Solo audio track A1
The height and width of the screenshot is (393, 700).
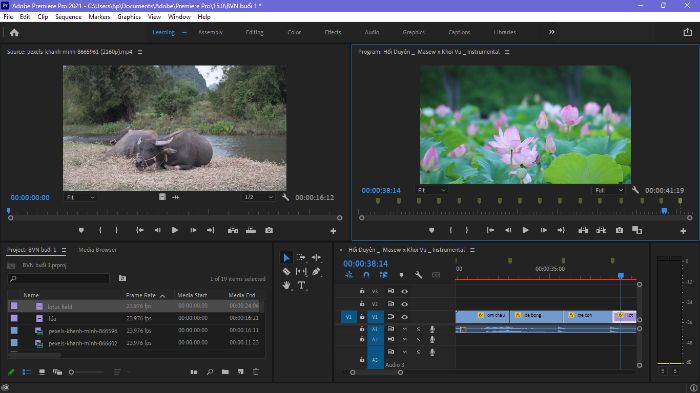(x=418, y=329)
